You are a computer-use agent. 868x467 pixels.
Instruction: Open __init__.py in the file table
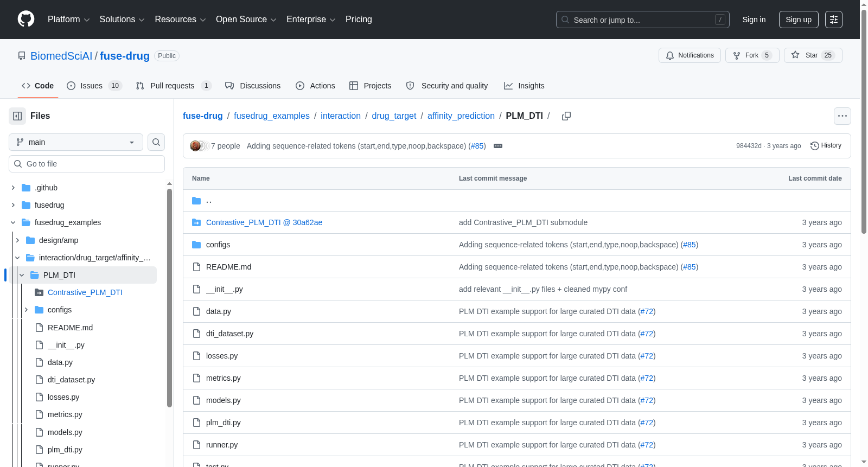tap(225, 289)
